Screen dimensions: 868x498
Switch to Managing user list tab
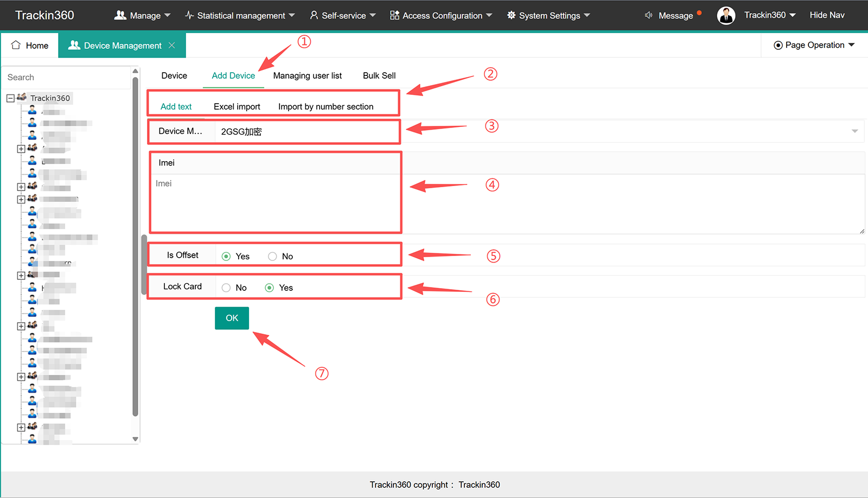(x=308, y=75)
